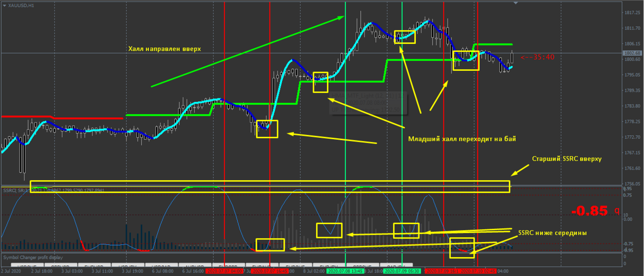644x276 pixels.
Task: Click the '3 Jul 03:00' time axis label
Action: tap(73, 271)
